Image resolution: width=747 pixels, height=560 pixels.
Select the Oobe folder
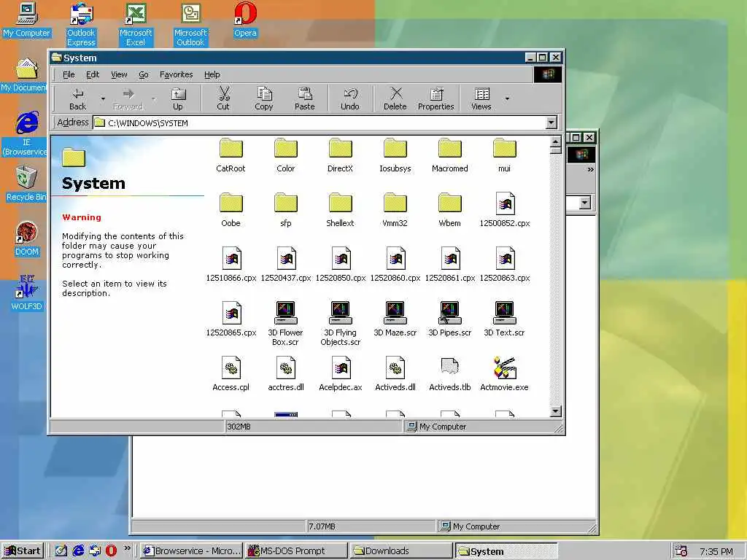231,210
